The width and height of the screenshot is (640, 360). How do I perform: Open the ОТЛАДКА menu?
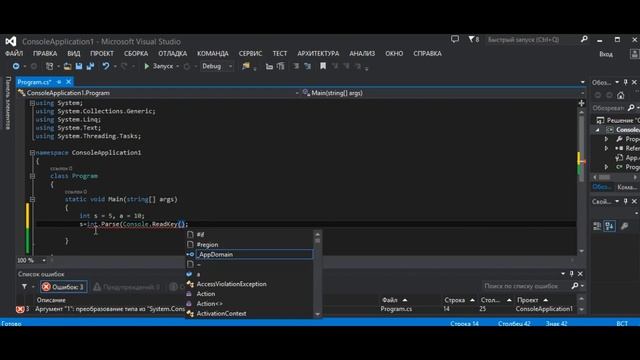[x=173, y=53]
